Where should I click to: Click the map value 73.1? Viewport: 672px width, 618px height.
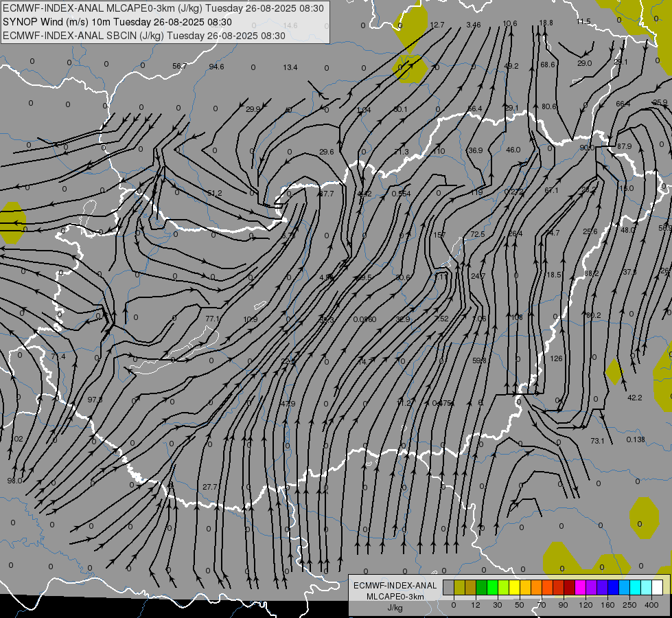pyautogui.click(x=597, y=440)
